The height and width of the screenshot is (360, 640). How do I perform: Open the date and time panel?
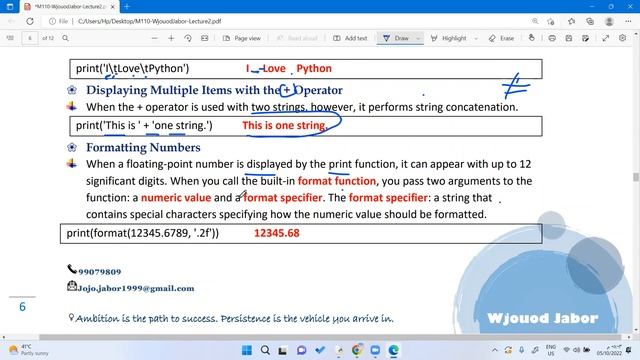(x=609, y=350)
